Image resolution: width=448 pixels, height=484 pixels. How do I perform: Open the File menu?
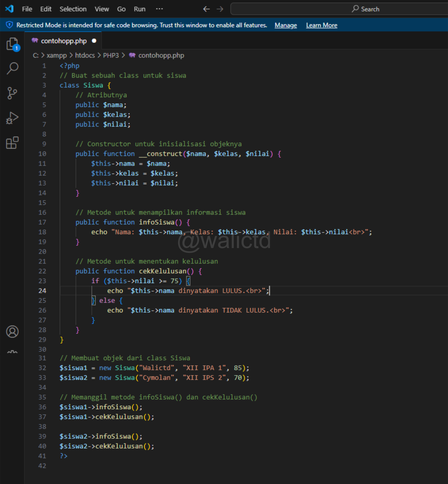(x=27, y=9)
